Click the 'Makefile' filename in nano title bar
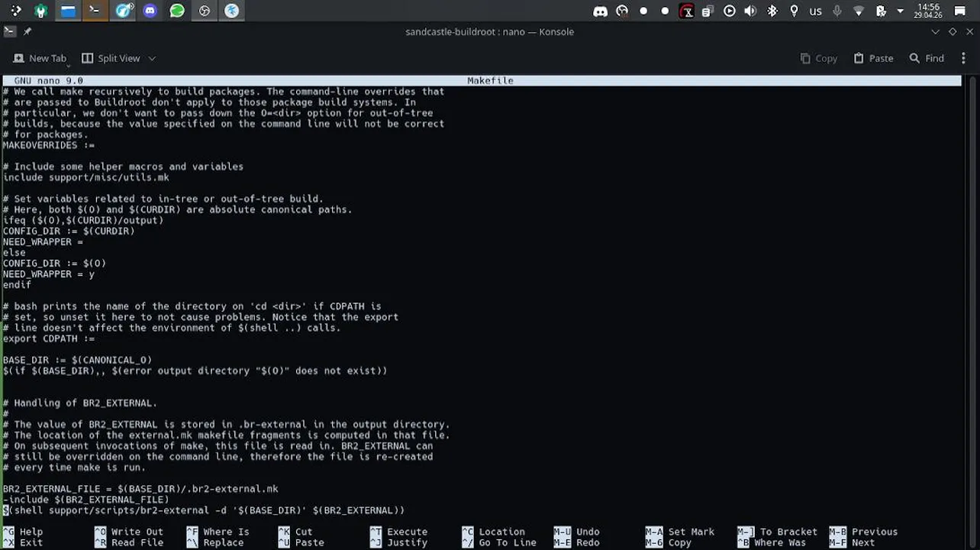Screen dimensions: 980x550 pos(490,80)
